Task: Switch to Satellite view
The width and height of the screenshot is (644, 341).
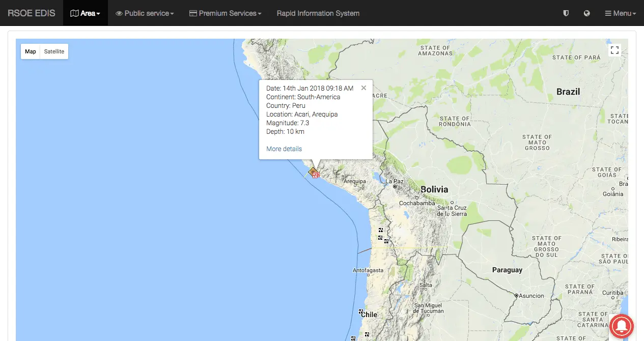Action: pos(54,51)
